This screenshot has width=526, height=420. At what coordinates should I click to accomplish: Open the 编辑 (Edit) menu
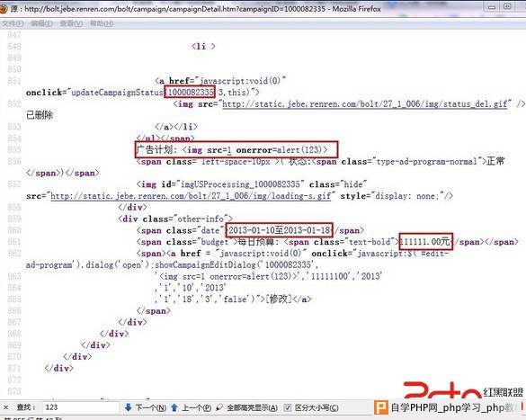41,23
